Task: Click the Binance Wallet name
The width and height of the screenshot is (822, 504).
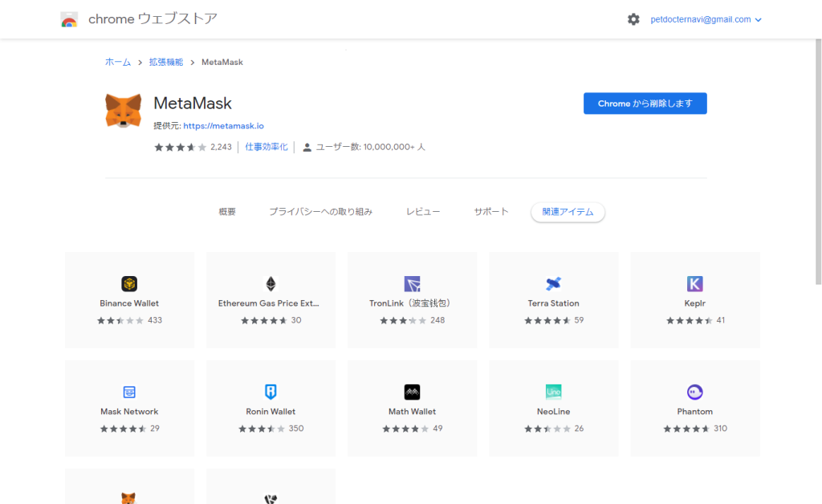Action: 129,303
